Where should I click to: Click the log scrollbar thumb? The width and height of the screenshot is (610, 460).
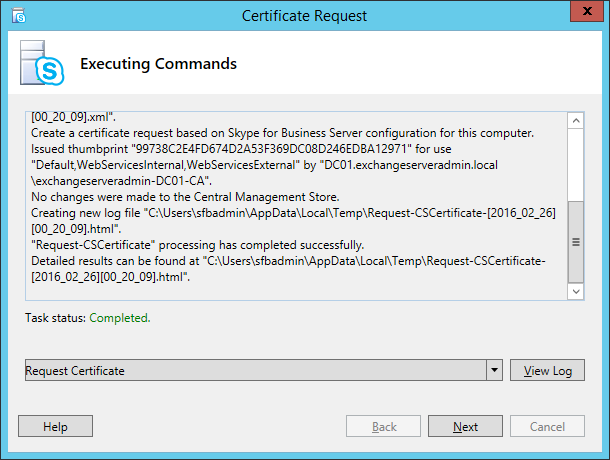576,242
